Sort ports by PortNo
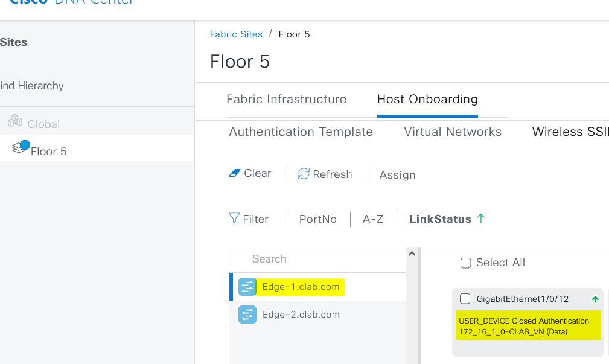The width and height of the screenshot is (609, 364). pos(317,219)
